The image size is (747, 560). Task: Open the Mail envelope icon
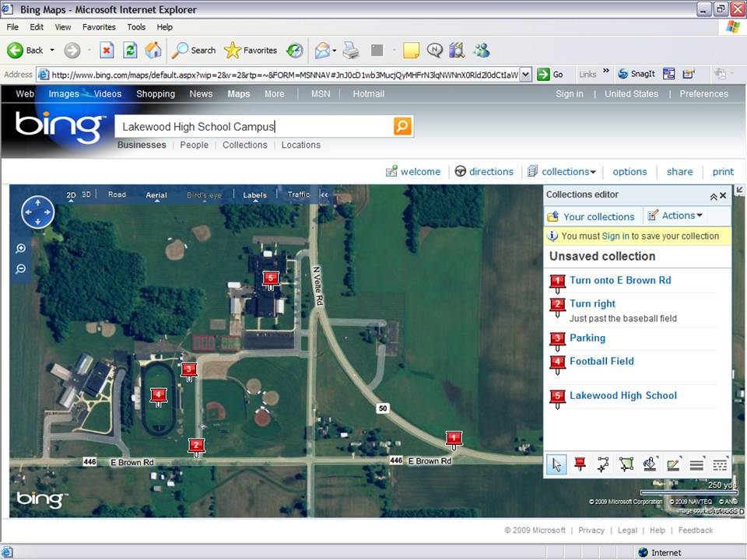(x=322, y=50)
